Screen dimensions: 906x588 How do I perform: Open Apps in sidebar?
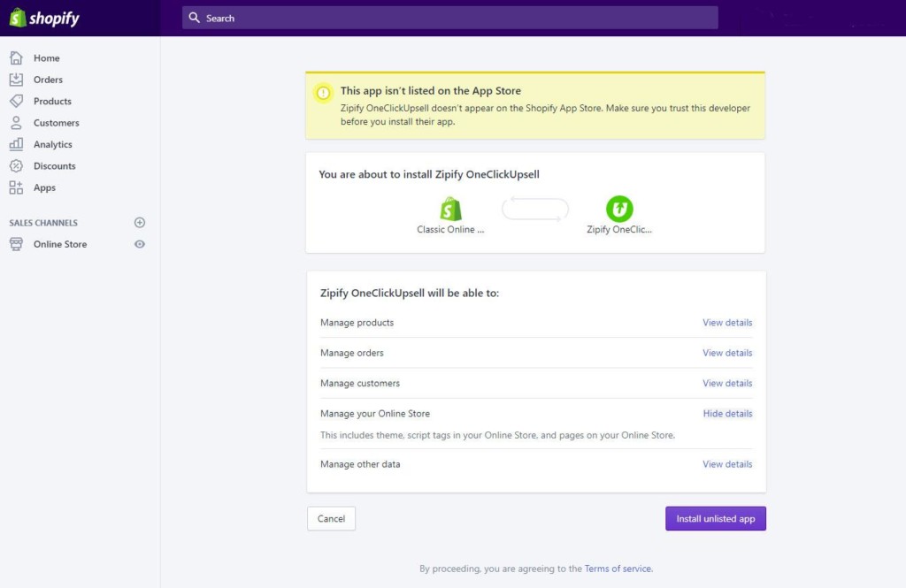point(44,187)
